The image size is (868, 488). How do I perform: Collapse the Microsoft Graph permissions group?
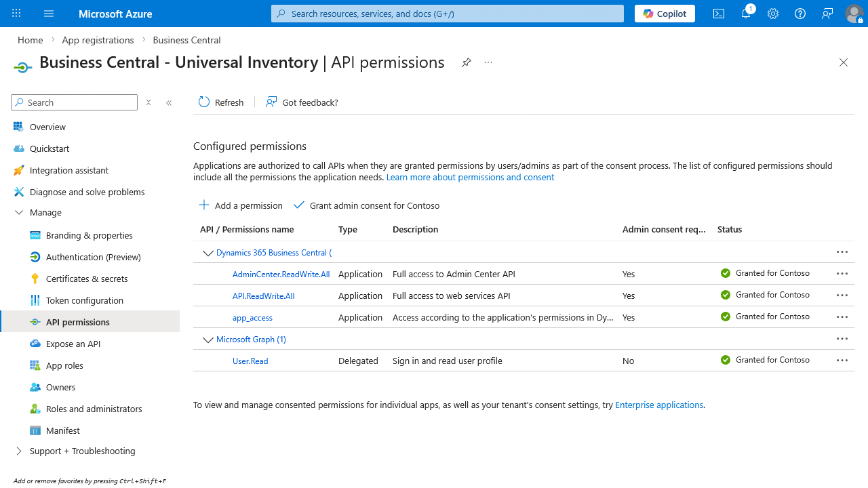pyautogui.click(x=208, y=340)
